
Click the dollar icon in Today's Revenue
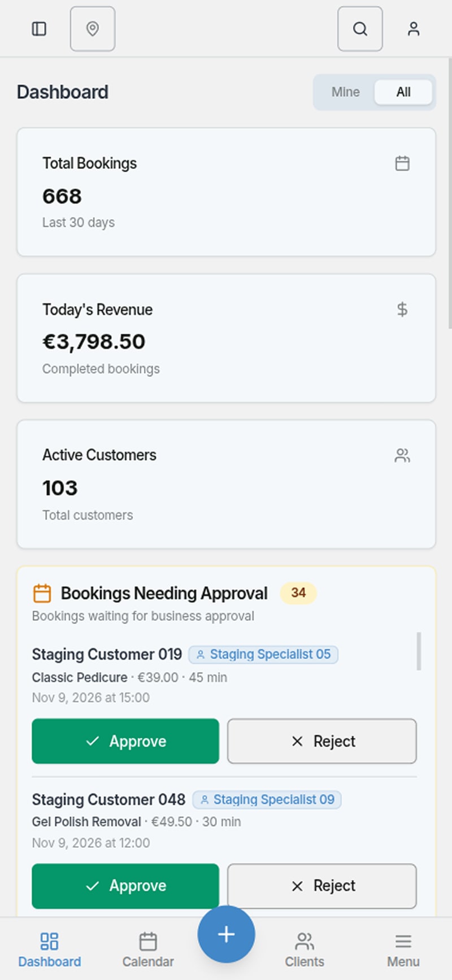point(402,309)
